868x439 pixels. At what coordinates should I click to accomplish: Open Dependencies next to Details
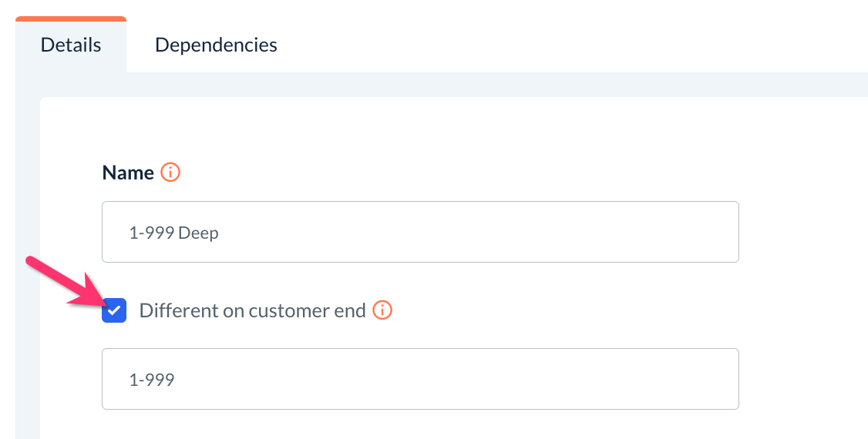216,45
